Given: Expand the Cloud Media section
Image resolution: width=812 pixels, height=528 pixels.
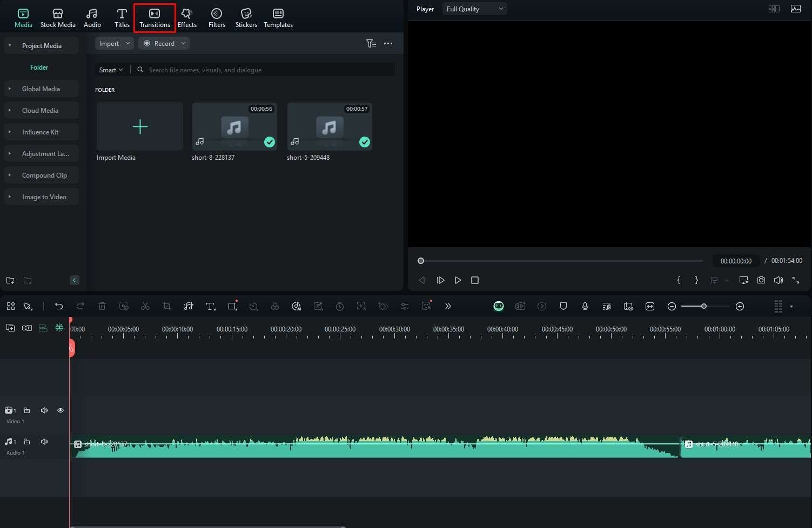Looking at the screenshot, I should coord(10,110).
